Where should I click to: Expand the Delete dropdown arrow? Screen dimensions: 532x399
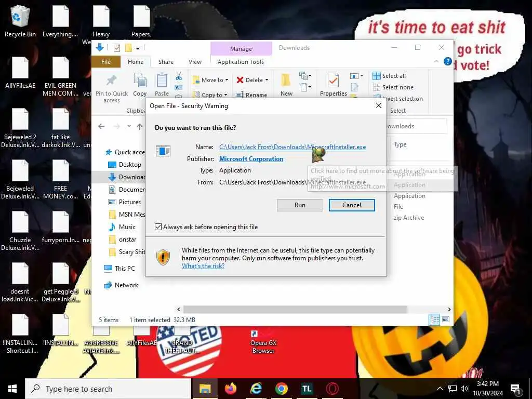pyautogui.click(x=267, y=80)
